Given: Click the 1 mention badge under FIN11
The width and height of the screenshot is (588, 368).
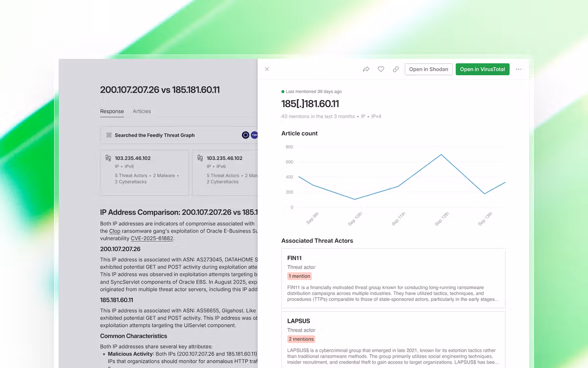Looking at the screenshot, I should click(x=299, y=276).
